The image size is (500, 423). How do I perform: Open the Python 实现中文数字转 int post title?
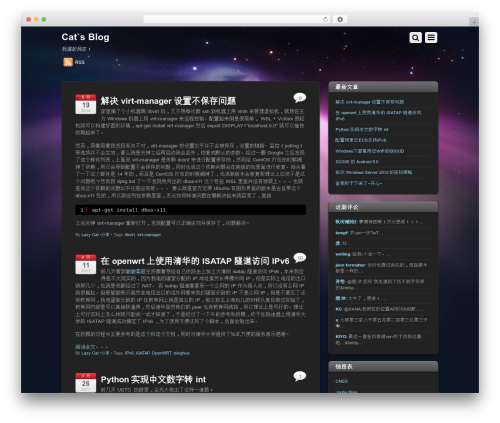(x=153, y=379)
